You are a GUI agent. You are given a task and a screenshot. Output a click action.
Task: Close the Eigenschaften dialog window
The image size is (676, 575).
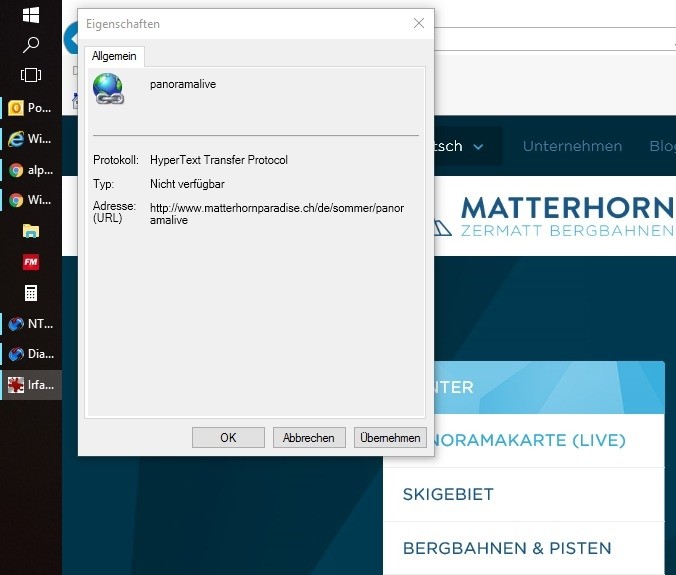pos(418,23)
